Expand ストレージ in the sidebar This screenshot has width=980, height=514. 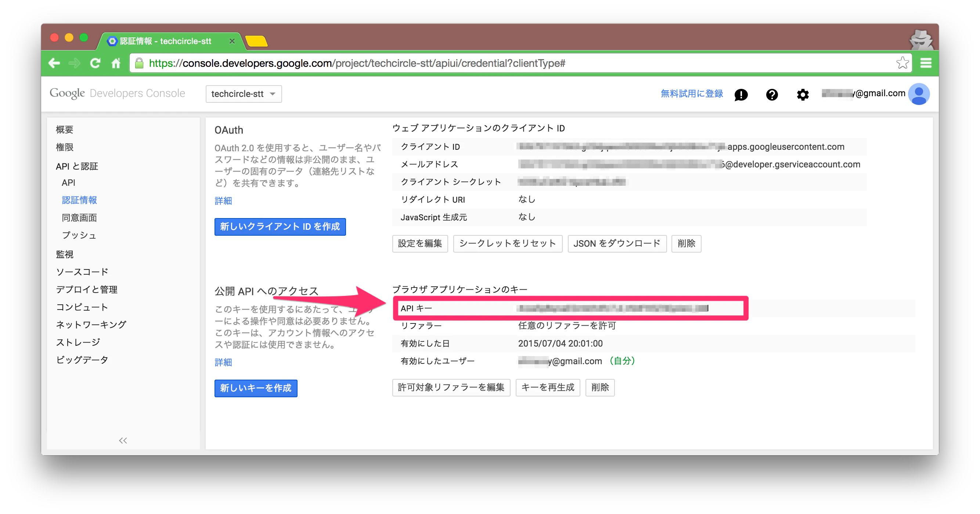tap(78, 342)
